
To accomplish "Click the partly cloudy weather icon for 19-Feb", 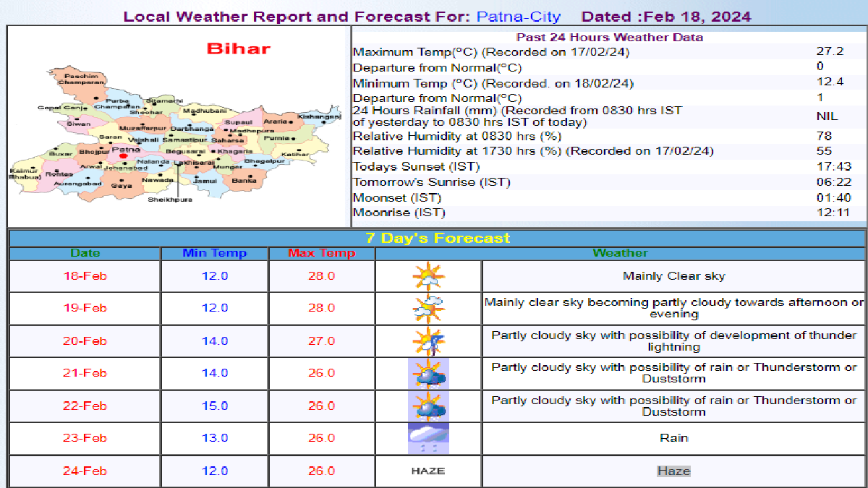I will pos(428,307).
